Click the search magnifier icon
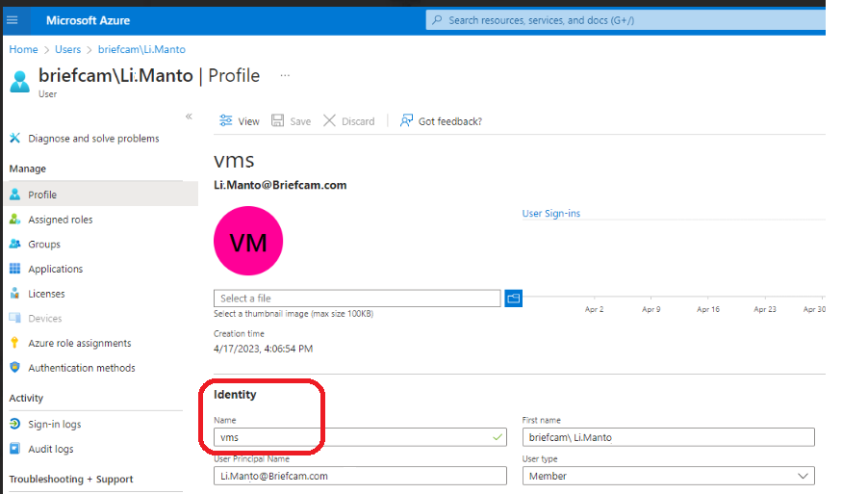 [x=437, y=20]
